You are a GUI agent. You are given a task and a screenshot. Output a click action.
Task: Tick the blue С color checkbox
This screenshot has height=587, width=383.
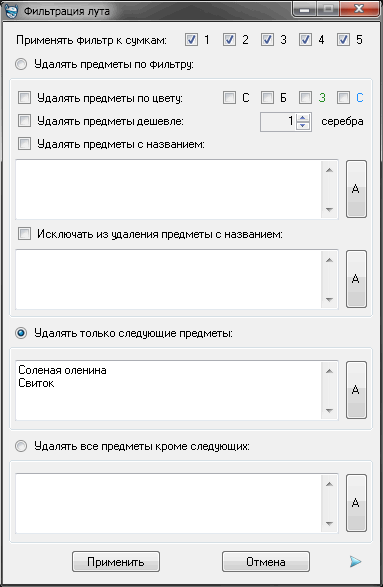(x=343, y=98)
